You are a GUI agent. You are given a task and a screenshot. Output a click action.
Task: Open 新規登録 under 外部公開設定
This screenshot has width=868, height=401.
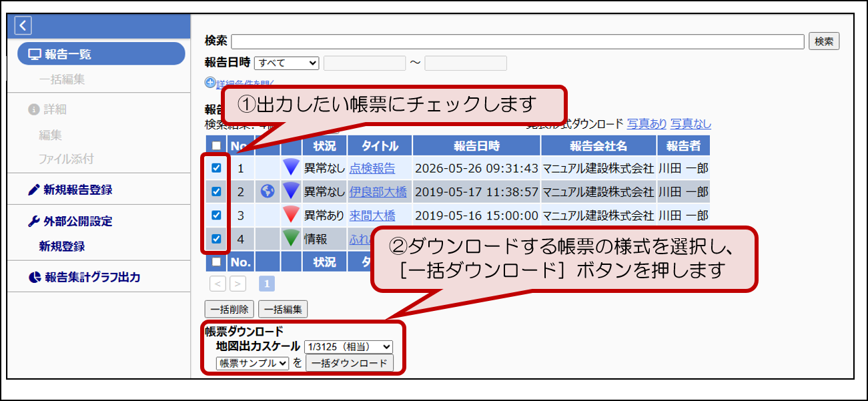click(62, 246)
